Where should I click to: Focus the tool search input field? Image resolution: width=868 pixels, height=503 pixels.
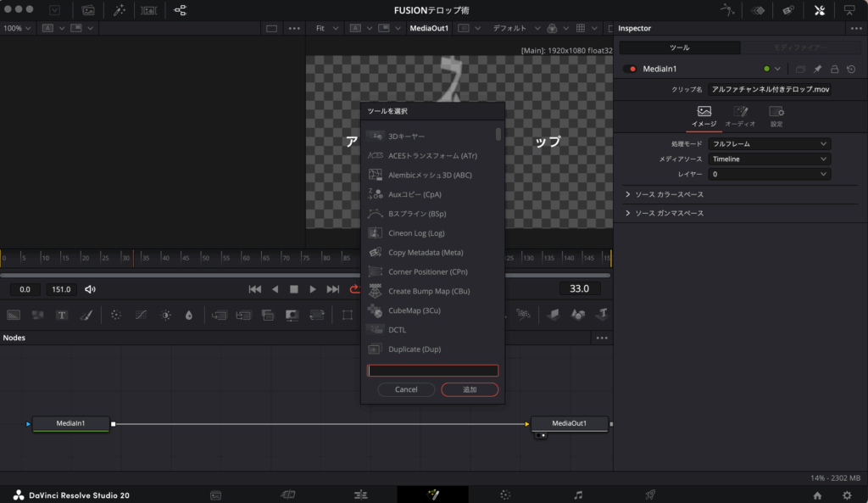click(432, 371)
